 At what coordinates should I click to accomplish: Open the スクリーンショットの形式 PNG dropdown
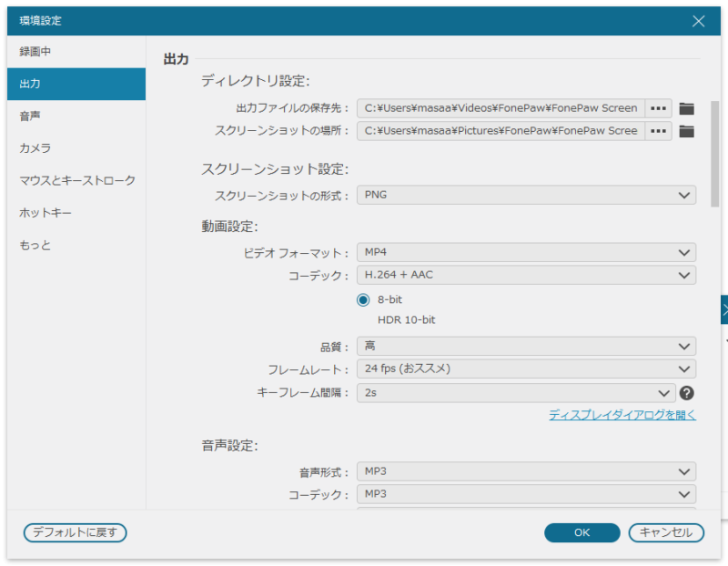tap(528, 195)
